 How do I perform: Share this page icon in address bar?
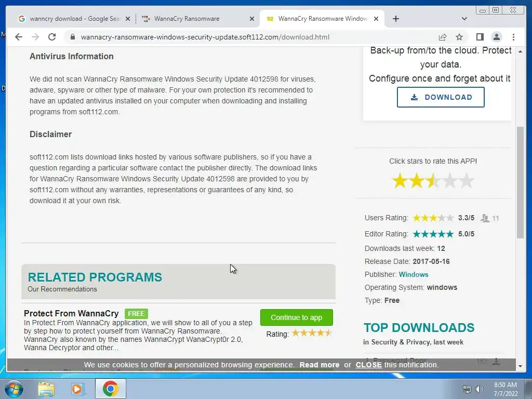point(443,37)
